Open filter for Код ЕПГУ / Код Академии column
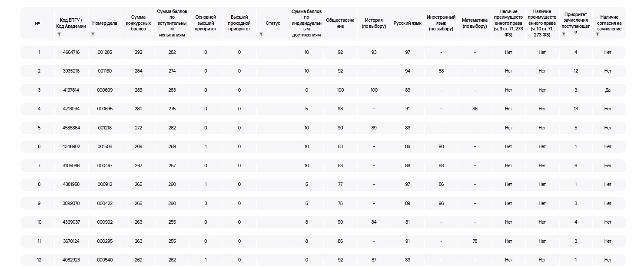Screen dimensions: 644x268 [59, 34]
